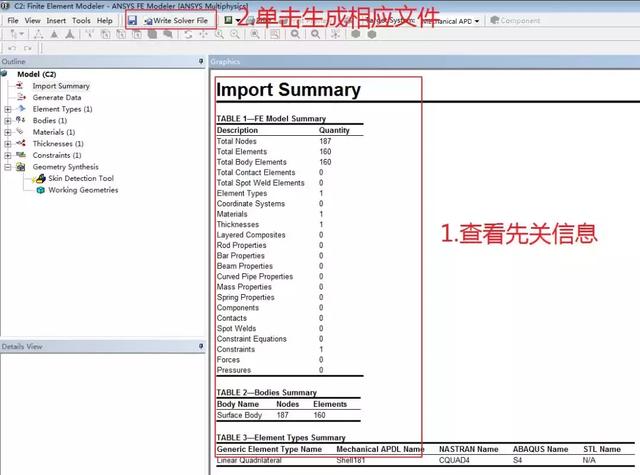Screen dimensions: 640x475
Task: Click the Element Types tree icon
Action: [21, 109]
